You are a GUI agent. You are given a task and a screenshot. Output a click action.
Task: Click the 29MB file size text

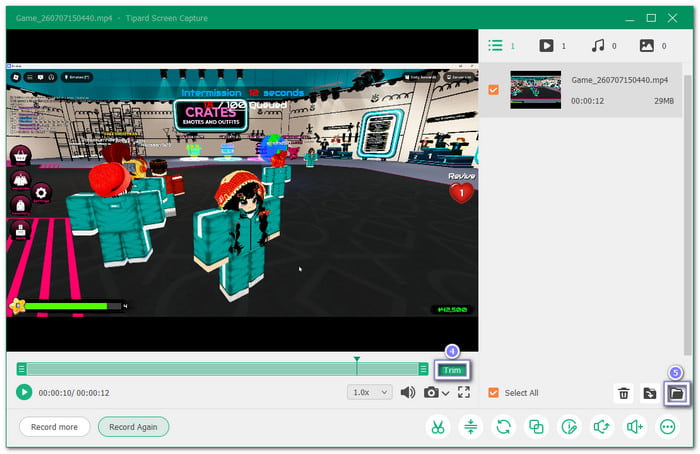(x=664, y=101)
